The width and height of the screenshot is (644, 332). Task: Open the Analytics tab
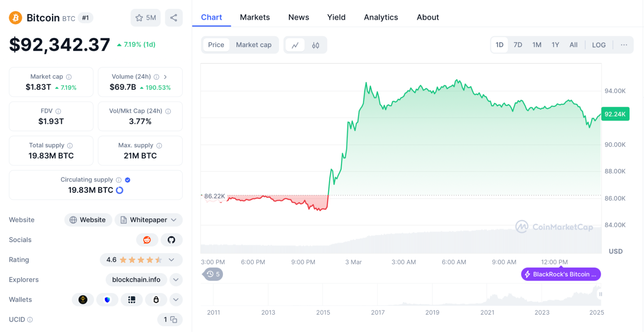(x=380, y=17)
